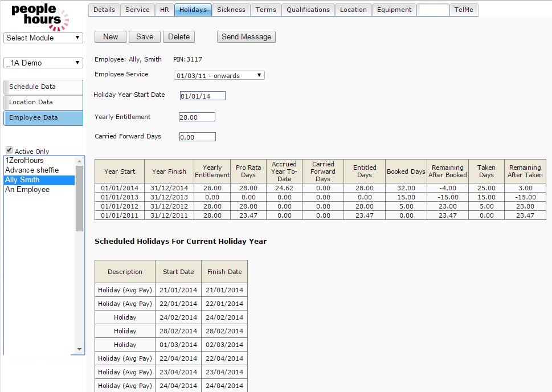Click the employee list scroll down arrow
Screen dimensions: 552x392
point(79,349)
